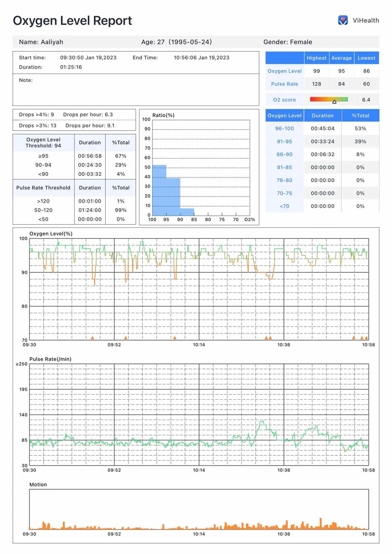Viewport: 392px width, 554px height.
Task: Click the Lowest column header
Action: pyautogui.click(x=366, y=58)
